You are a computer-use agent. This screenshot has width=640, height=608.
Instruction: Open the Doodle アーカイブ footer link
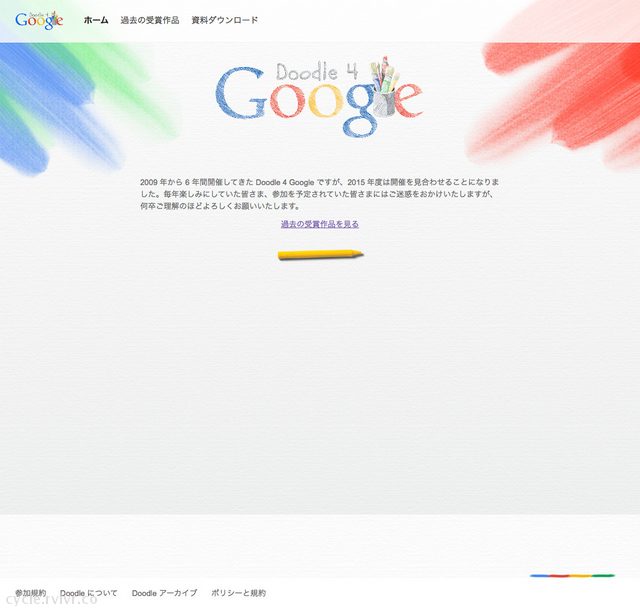click(x=164, y=593)
